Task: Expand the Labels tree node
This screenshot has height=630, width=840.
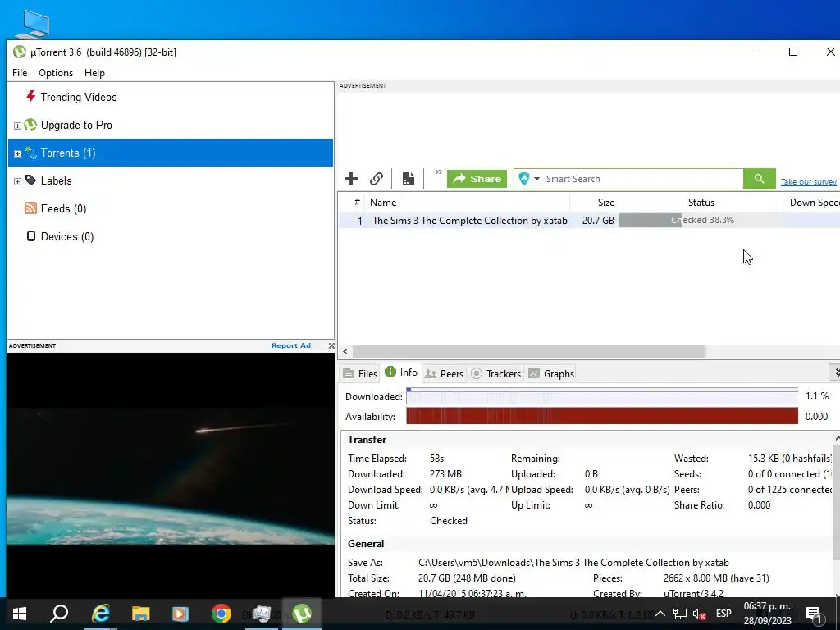Action: point(17,181)
